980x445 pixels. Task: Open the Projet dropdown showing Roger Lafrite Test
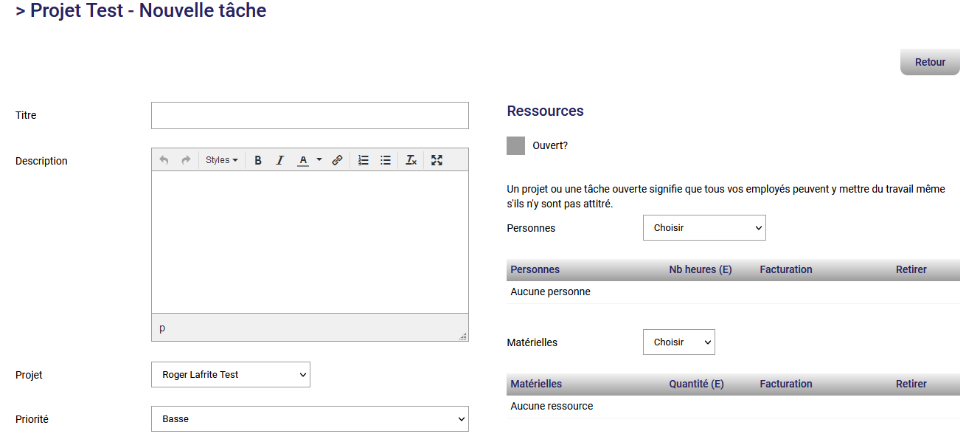tap(230, 375)
